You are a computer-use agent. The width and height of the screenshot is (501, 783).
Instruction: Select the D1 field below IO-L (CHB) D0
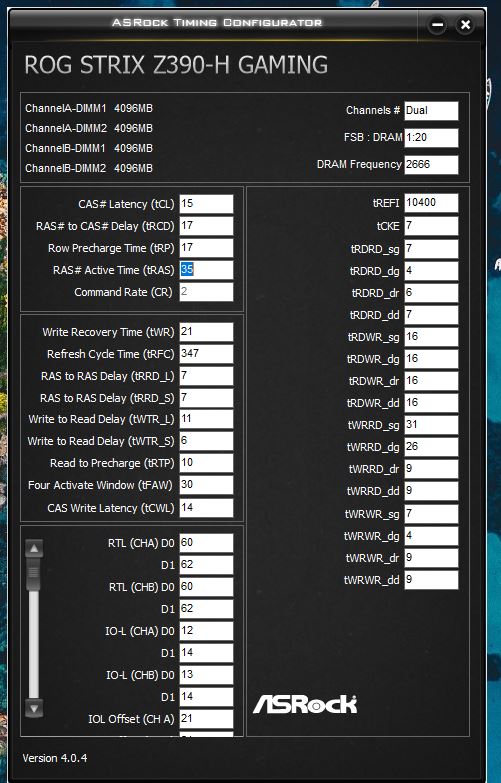[206, 697]
